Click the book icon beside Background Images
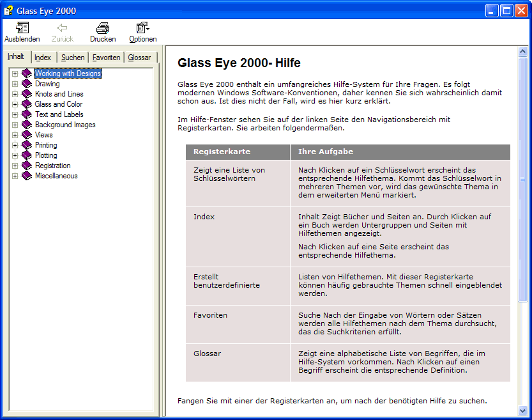 [x=27, y=125]
